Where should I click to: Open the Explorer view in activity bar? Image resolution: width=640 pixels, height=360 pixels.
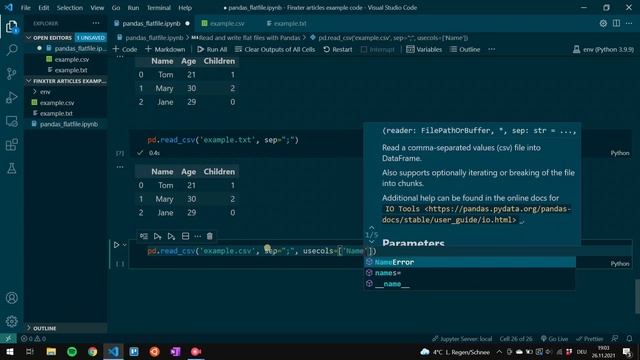(x=11, y=27)
